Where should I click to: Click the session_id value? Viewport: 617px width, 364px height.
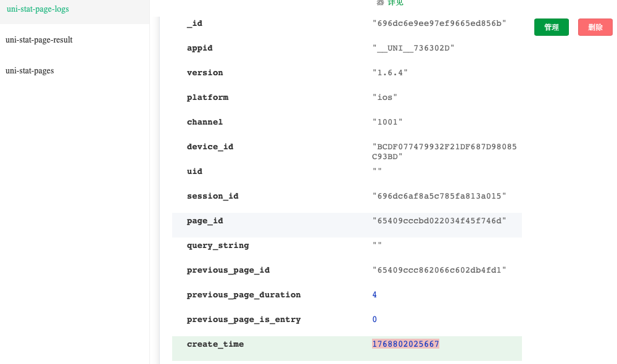click(439, 196)
